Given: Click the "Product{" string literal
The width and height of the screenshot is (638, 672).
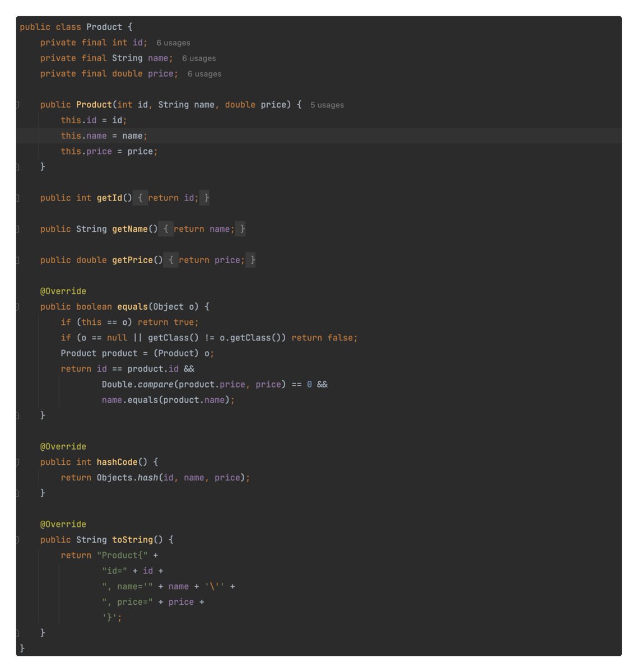Looking at the screenshot, I should tap(122, 556).
